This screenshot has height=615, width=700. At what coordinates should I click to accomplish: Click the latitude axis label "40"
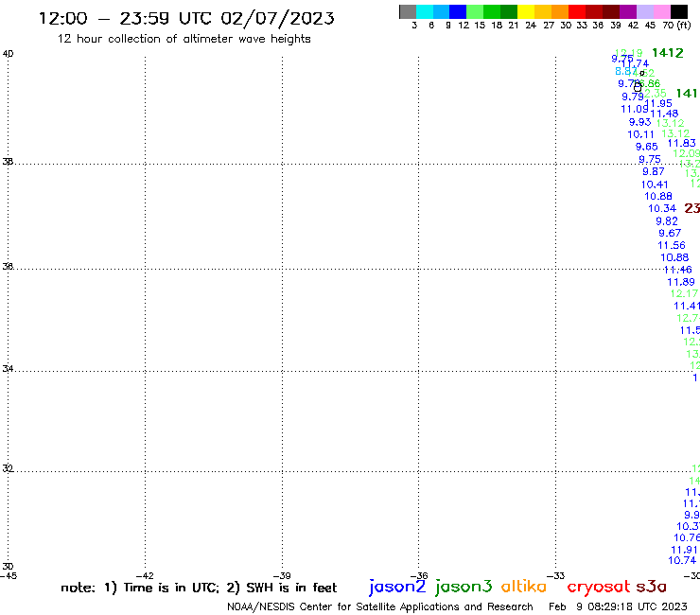(x=8, y=54)
